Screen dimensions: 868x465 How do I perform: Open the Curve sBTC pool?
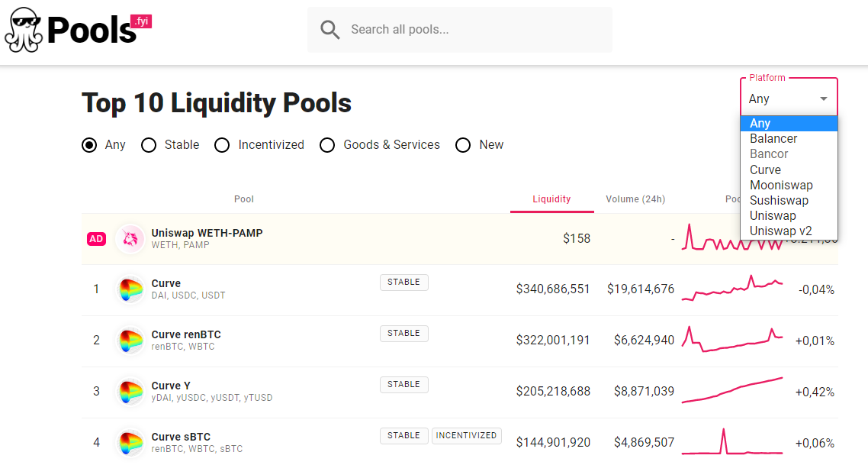click(181, 437)
